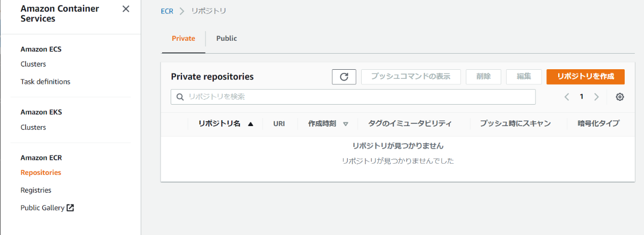Screen dimensions: 644x235
Task: Click the Private repositories heading
Action: [212, 77]
